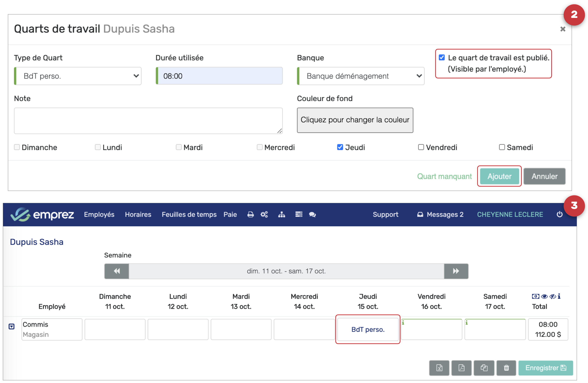Check the Vendredi checkbox
The width and height of the screenshot is (588, 383).
coord(421,147)
